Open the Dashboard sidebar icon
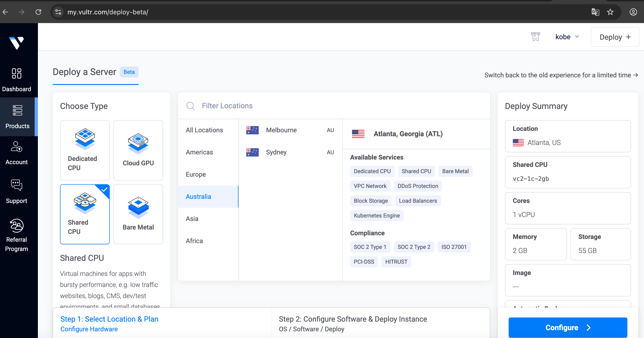 pyautogui.click(x=16, y=73)
